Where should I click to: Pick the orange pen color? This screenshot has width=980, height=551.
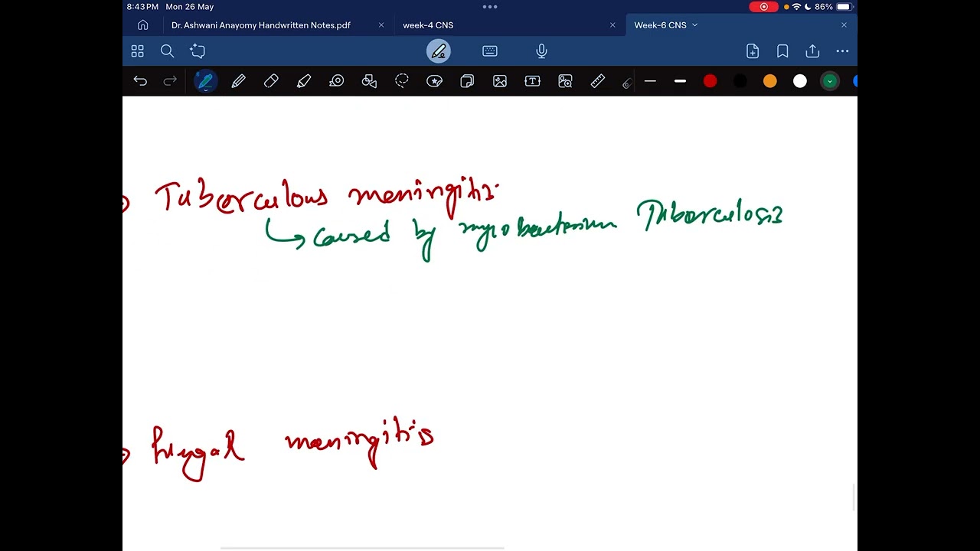click(769, 81)
